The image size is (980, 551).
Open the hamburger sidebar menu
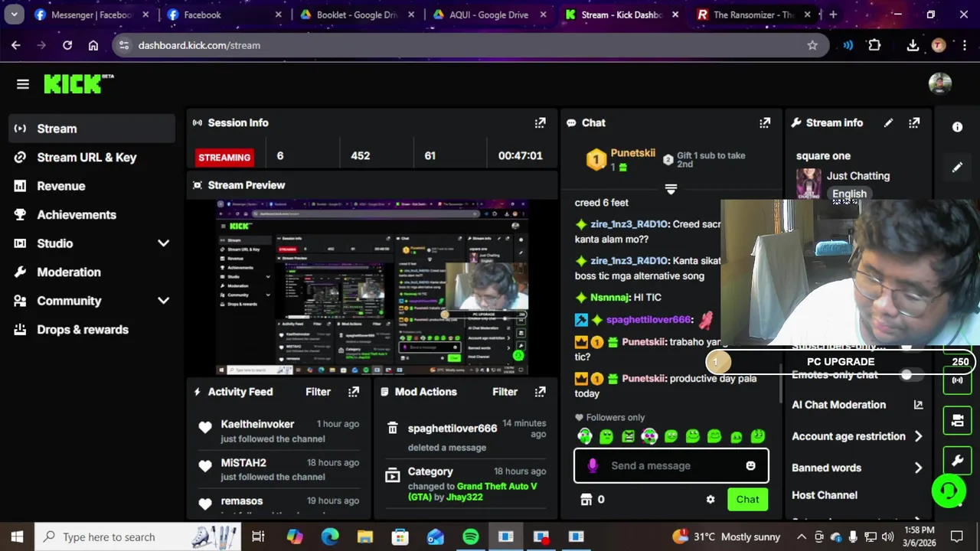(x=22, y=84)
